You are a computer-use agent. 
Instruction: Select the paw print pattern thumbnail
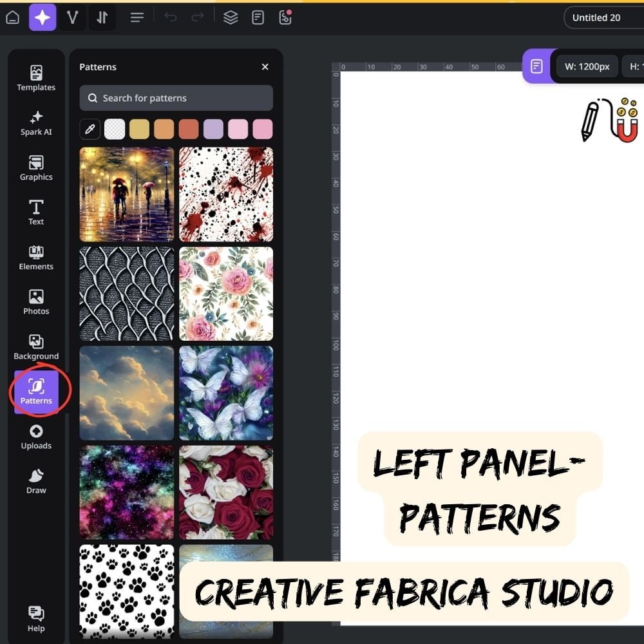click(126, 591)
